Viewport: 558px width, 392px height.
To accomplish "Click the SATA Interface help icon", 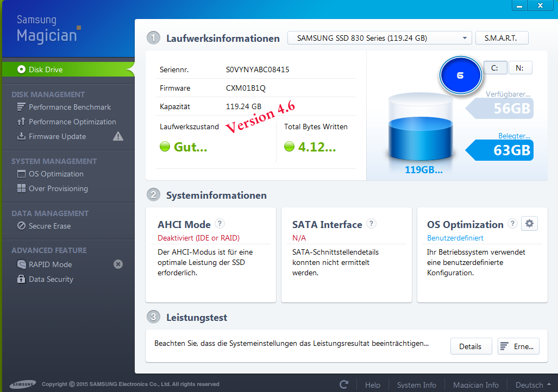I will (x=371, y=224).
